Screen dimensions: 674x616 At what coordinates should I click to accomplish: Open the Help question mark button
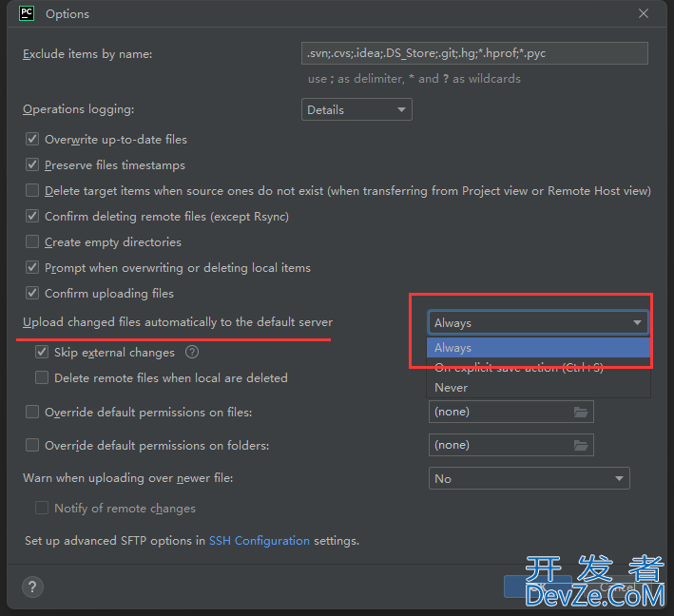[32, 587]
